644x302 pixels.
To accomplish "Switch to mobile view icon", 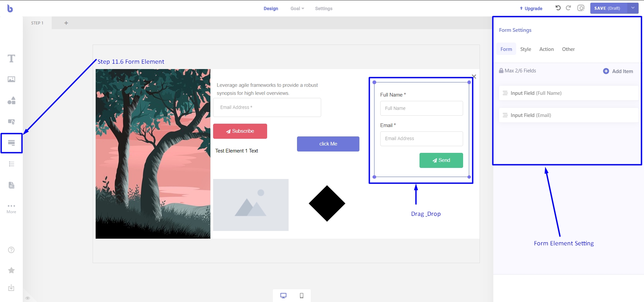I will tap(302, 296).
